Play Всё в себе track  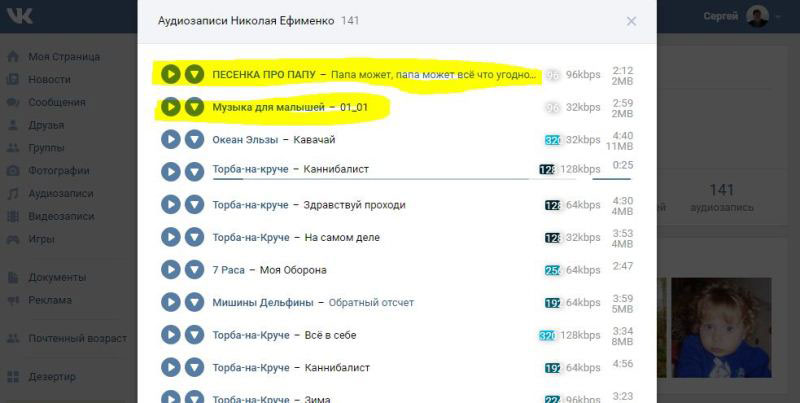coord(171,335)
